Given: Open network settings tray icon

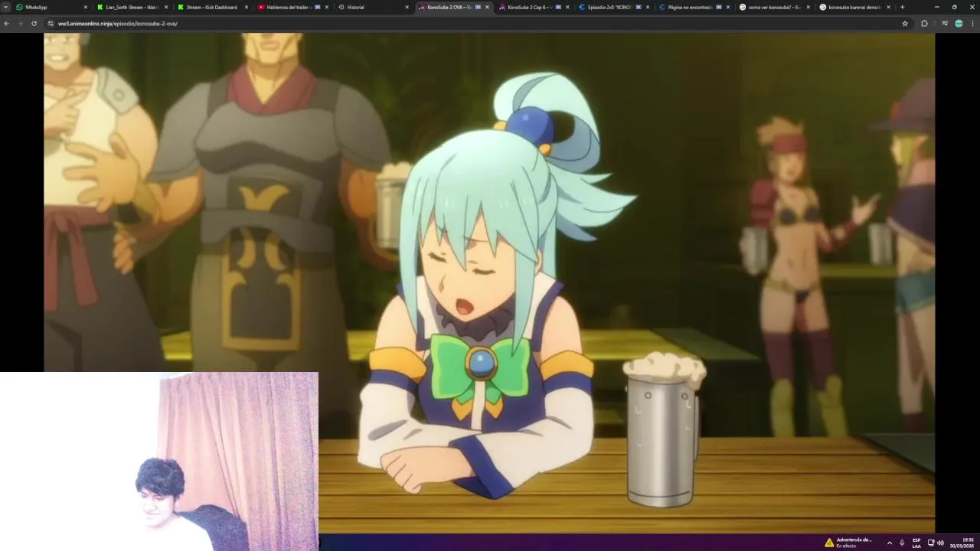Looking at the screenshot, I should click(x=931, y=543).
